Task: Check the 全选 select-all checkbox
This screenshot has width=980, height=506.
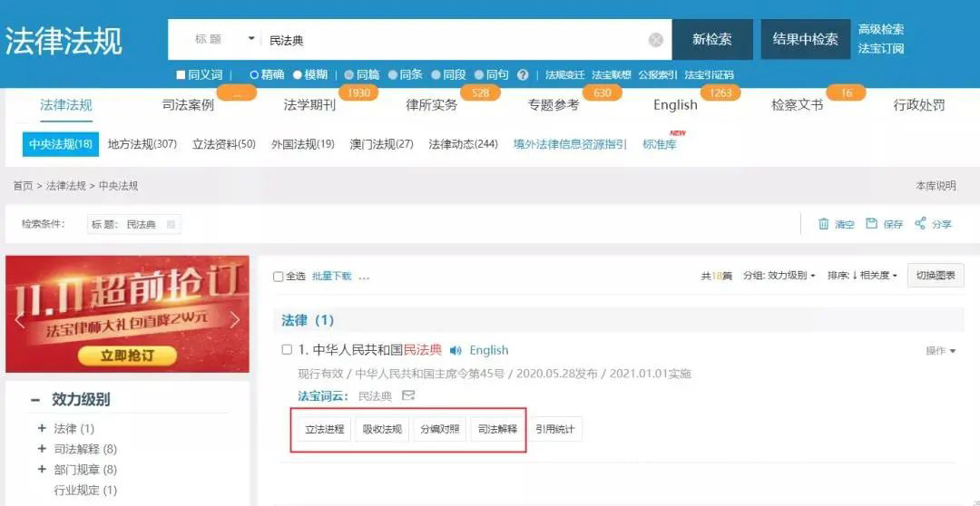Action: [279, 277]
